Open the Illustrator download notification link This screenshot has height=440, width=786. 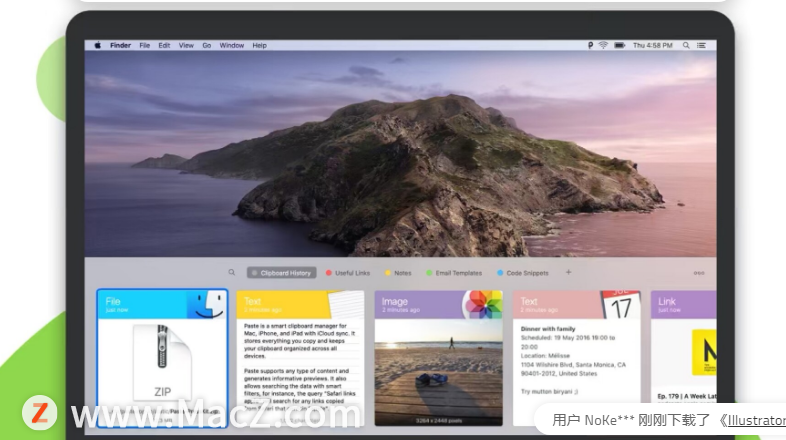tap(756, 420)
